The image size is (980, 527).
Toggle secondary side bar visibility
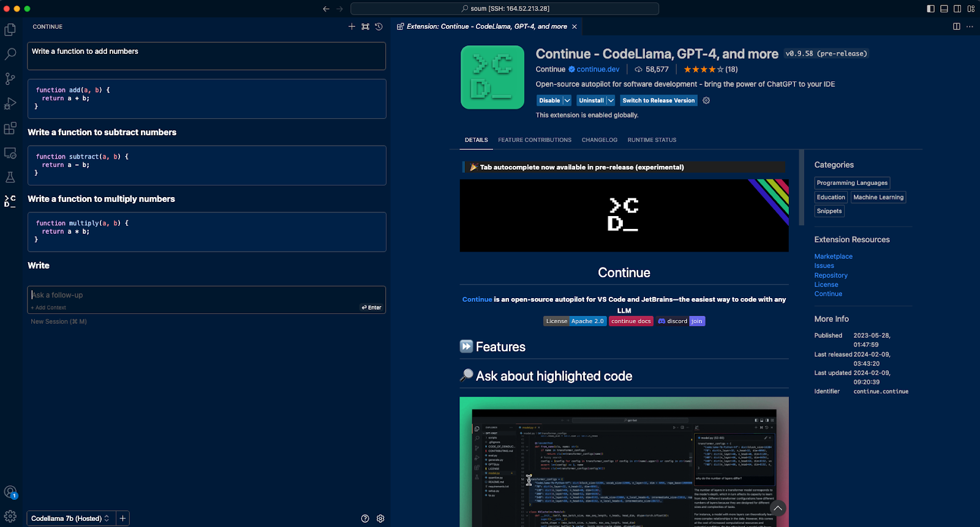[x=957, y=9]
